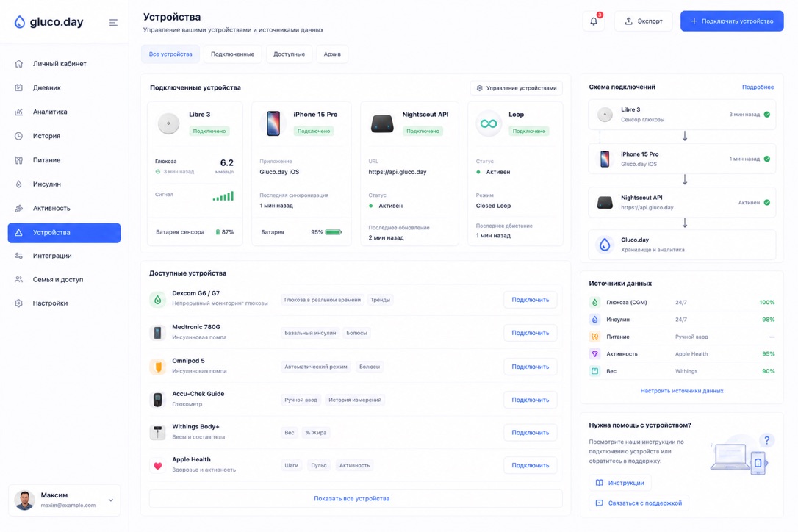The width and height of the screenshot is (798, 532).
Task: Switch to Подключенные tab
Action: [x=233, y=54]
